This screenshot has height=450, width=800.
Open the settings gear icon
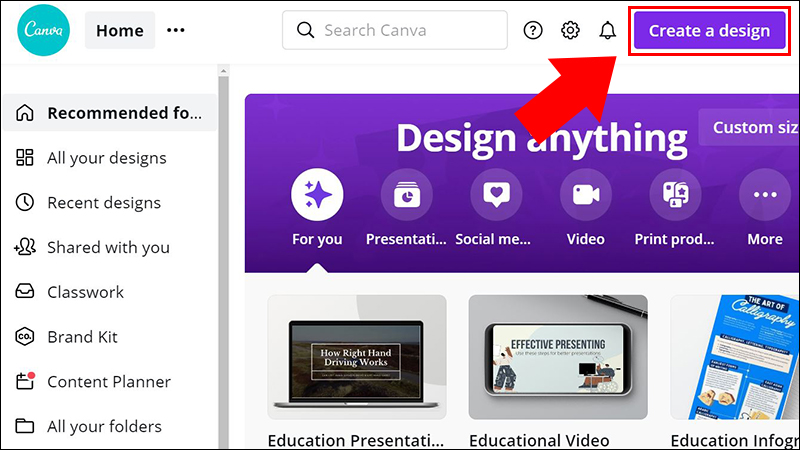(x=570, y=30)
